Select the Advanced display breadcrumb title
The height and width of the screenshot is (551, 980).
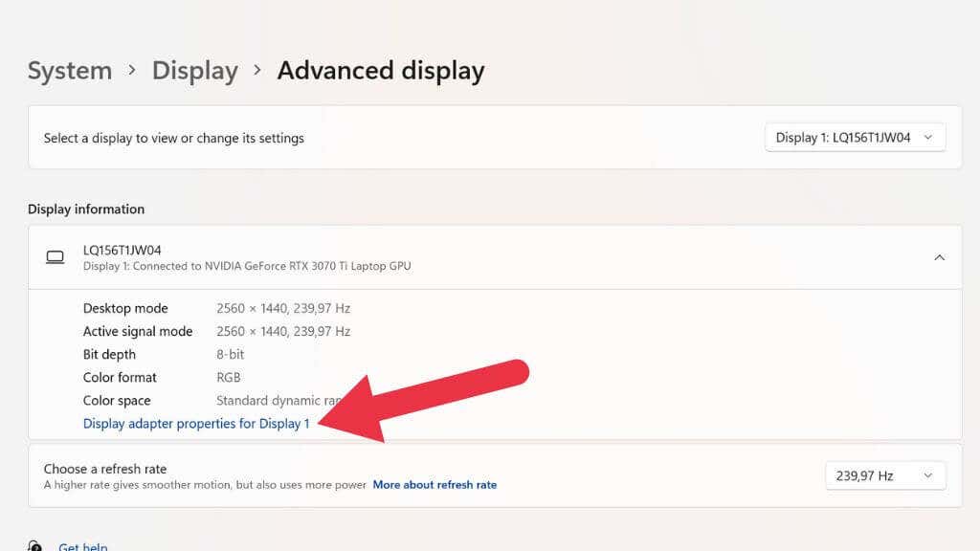(381, 70)
